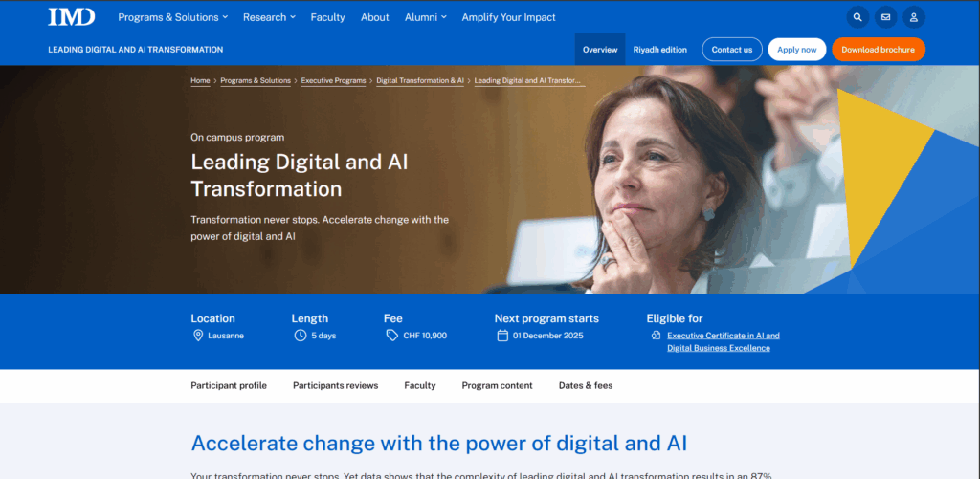This screenshot has width=980, height=479.
Task: Select the Overview tab
Action: tap(600, 50)
